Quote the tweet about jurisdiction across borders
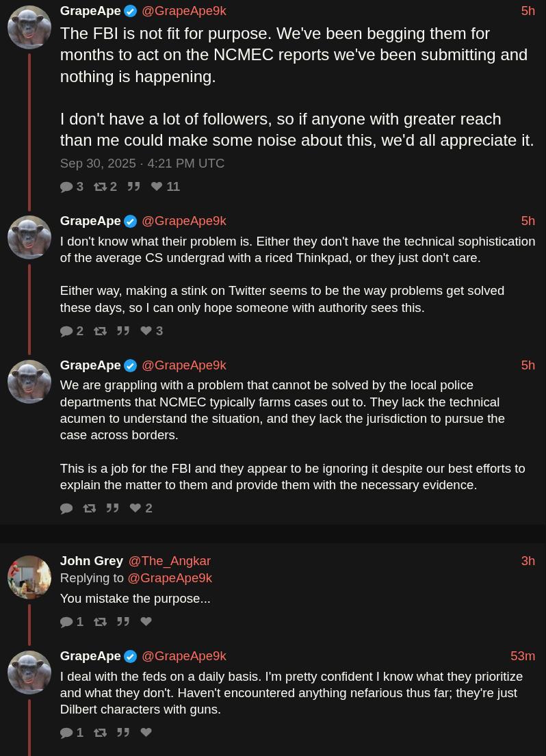 pyautogui.click(x=112, y=508)
